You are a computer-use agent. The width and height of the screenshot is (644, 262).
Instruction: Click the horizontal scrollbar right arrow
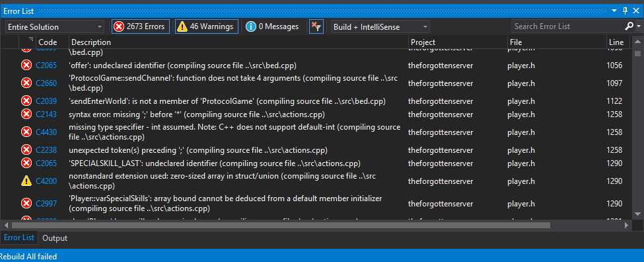[x=626, y=225]
